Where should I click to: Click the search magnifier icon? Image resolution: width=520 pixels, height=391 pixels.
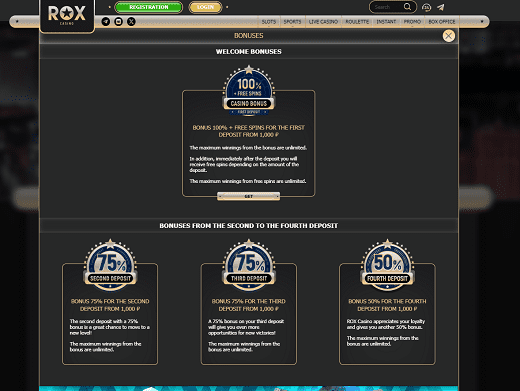tap(407, 7)
